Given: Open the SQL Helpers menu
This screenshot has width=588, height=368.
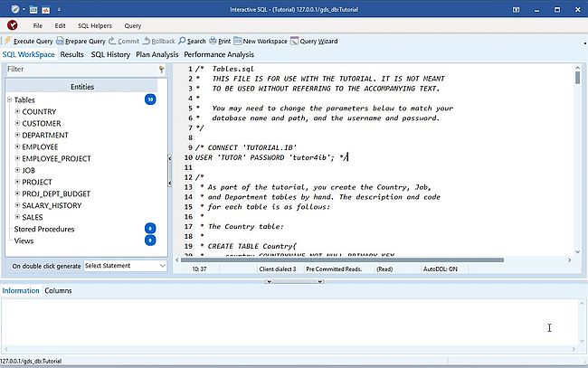Looking at the screenshot, I should coord(95,25).
